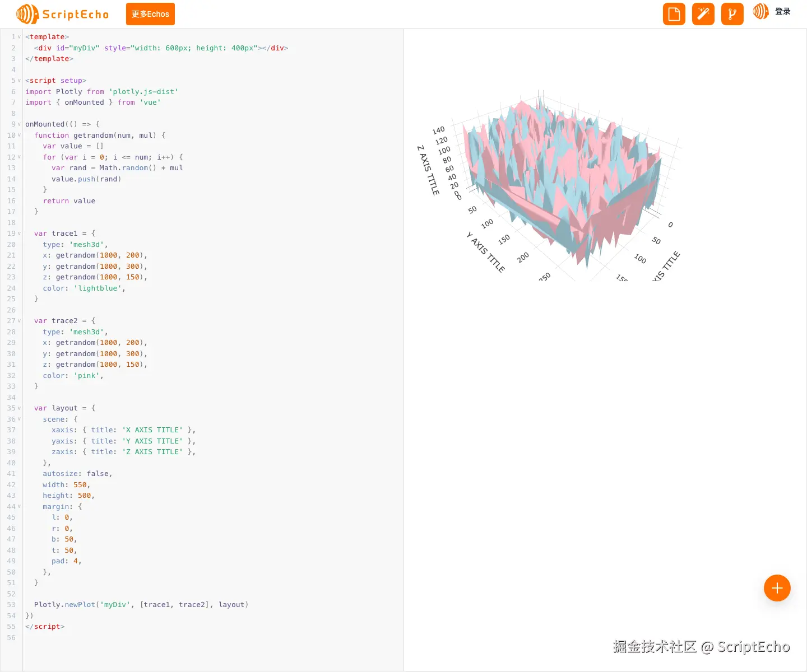Viewport: 807px width, 672px height.
Task: Collapse the trace2 object fold arrow
Action: click(x=19, y=321)
